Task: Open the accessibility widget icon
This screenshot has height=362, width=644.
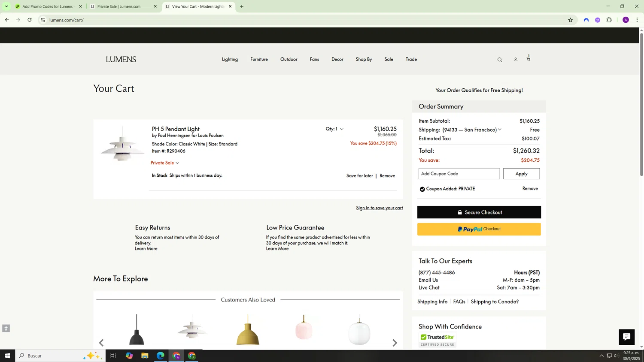Action: coord(6,329)
